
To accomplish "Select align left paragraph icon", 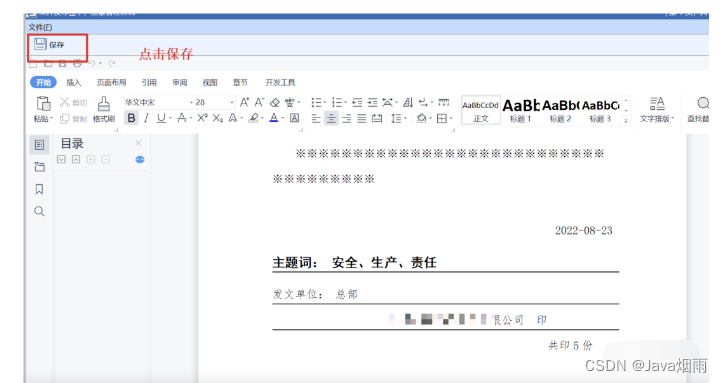I will 316,118.
